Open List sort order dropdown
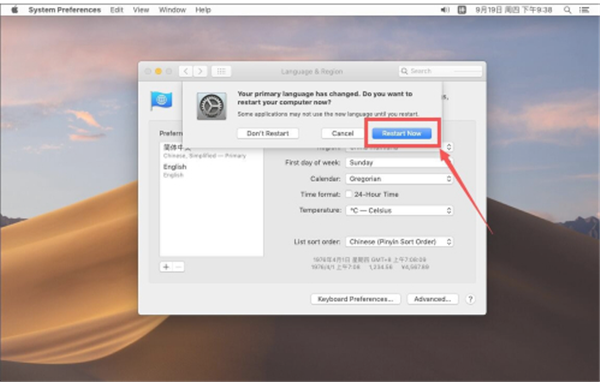Viewport: 600px width, 382px height. point(399,242)
